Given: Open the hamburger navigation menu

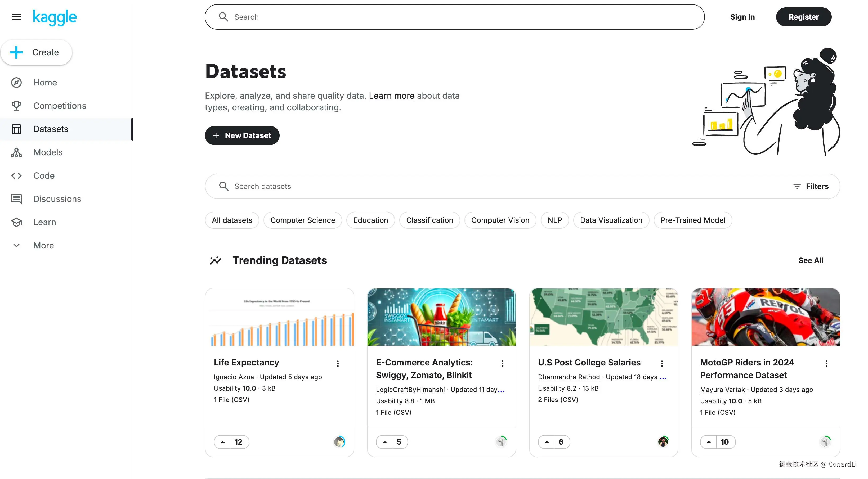Looking at the screenshot, I should click(x=16, y=17).
